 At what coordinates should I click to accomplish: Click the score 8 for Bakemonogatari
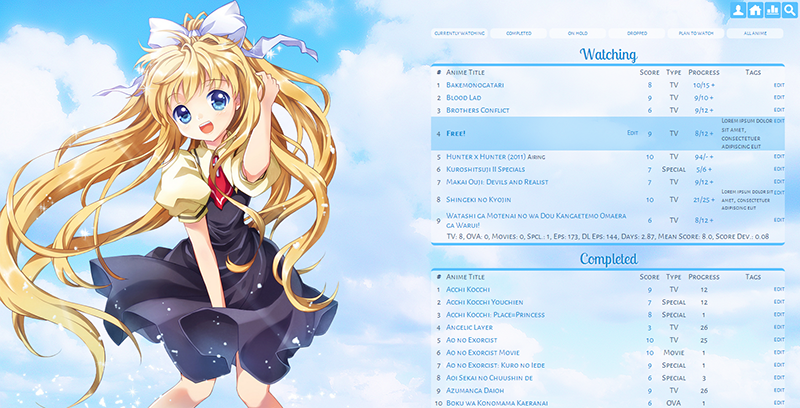tap(649, 85)
